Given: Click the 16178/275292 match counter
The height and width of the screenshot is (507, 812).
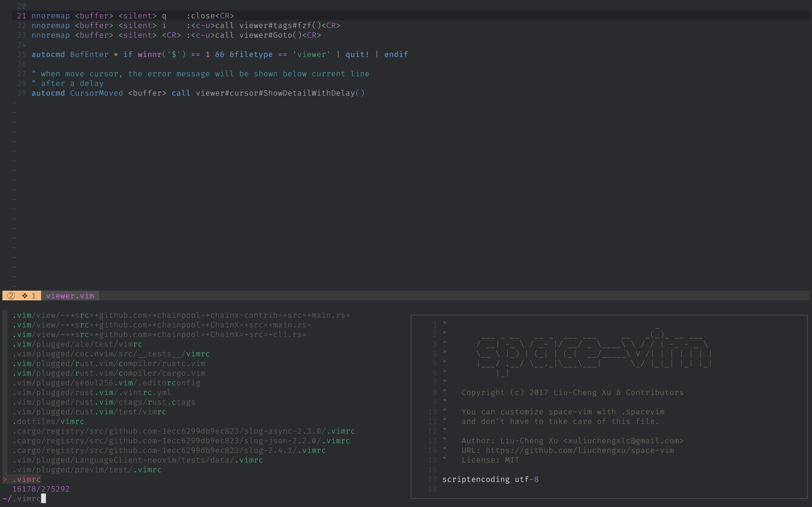Looking at the screenshot, I should tap(41, 489).
